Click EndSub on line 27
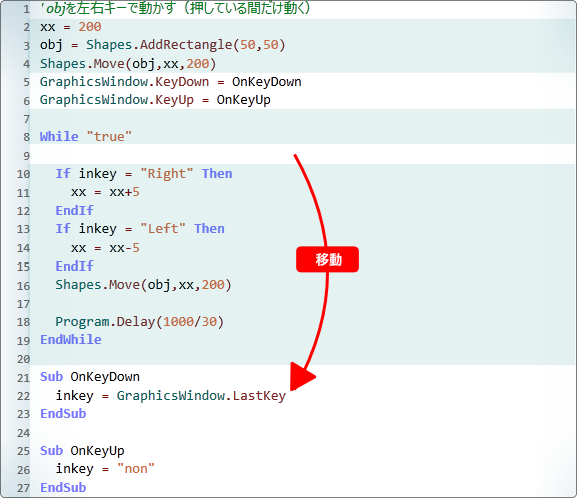This screenshot has height=498, width=577. coord(63,488)
